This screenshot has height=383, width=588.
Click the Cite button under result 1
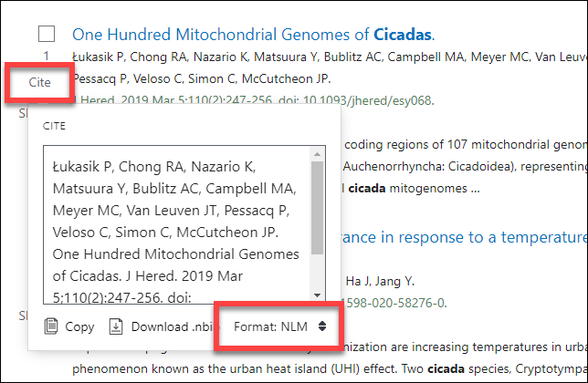40,82
